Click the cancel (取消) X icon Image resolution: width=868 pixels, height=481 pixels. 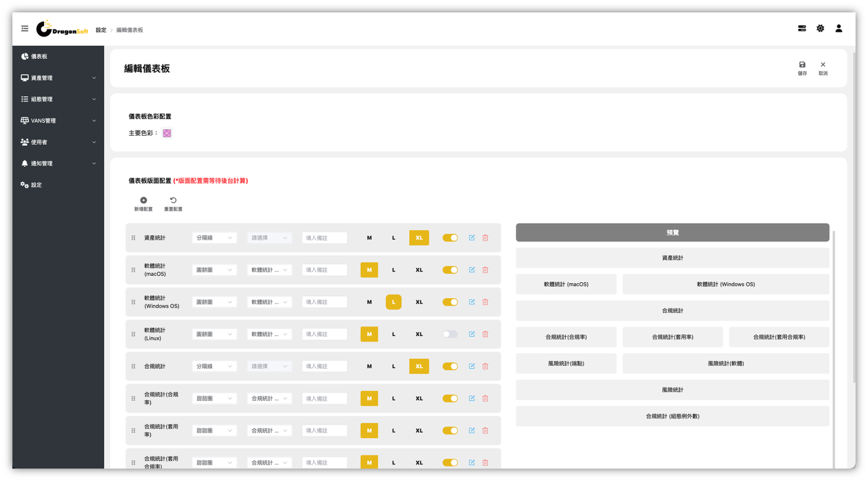(x=823, y=65)
